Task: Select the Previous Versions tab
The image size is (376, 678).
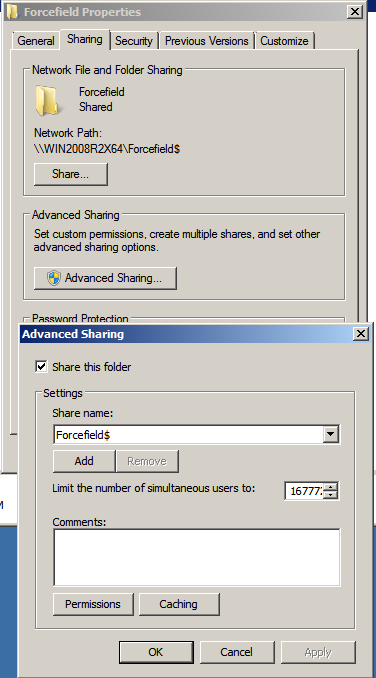Action: tap(207, 41)
